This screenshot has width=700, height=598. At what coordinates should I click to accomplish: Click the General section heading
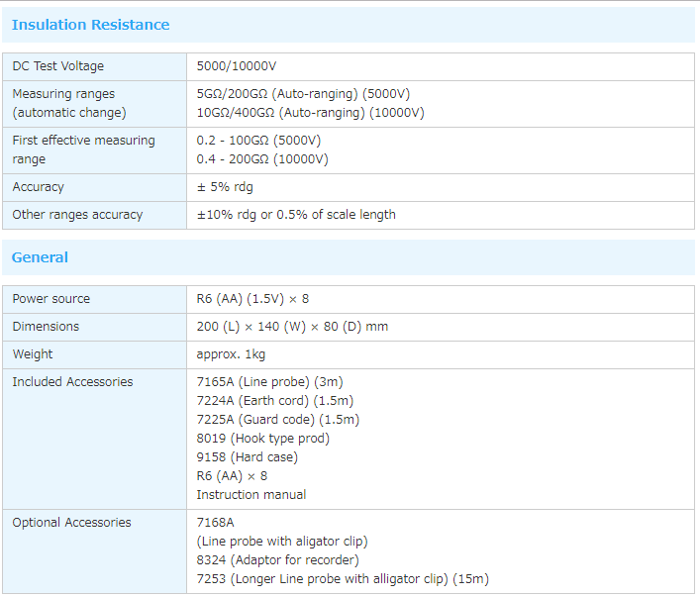pyautogui.click(x=40, y=257)
